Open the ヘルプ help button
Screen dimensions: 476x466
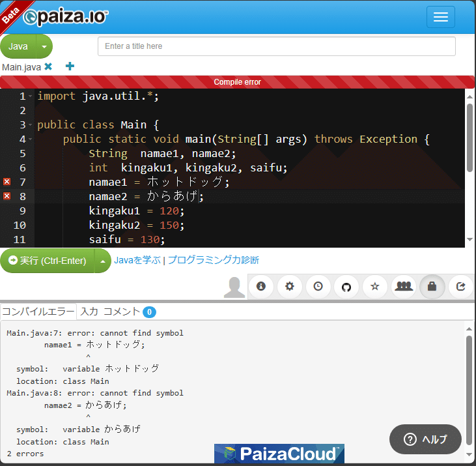[x=425, y=439]
